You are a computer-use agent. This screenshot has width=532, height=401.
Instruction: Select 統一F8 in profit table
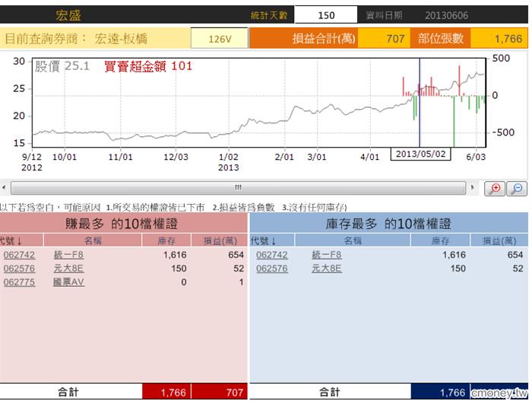pos(68,256)
